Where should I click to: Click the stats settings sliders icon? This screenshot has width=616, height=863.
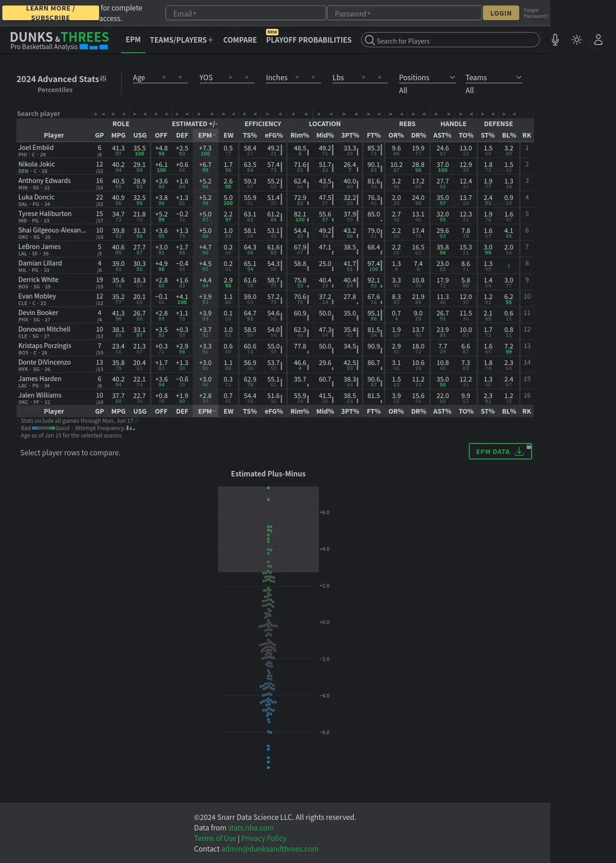[103, 79]
